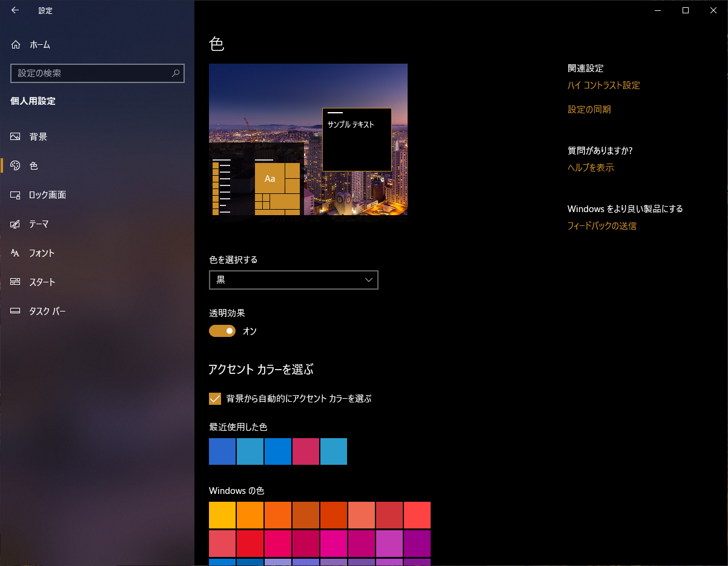728x566 pixels.
Task: Click the search magnifier icon
Action: [x=176, y=73]
